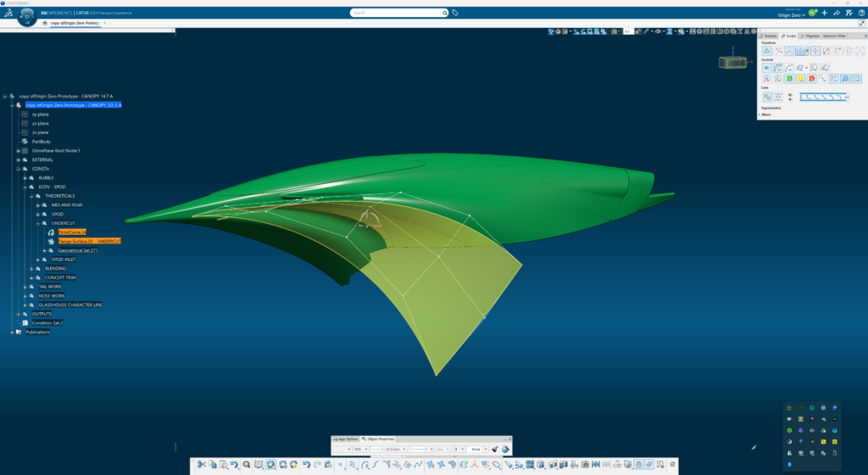Select OmniCurve.34 in the tree
868x475 pixels.
pyautogui.click(x=72, y=232)
